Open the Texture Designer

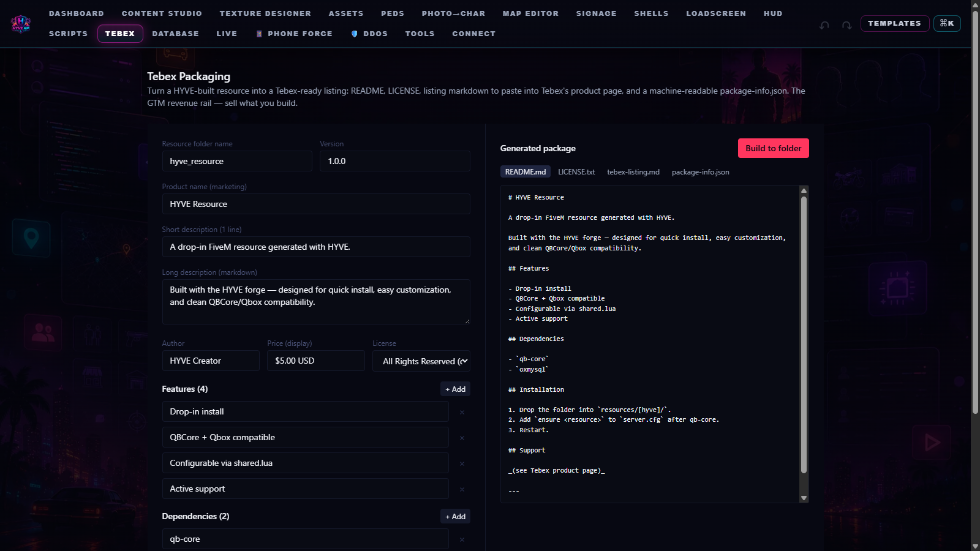tap(265, 13)
